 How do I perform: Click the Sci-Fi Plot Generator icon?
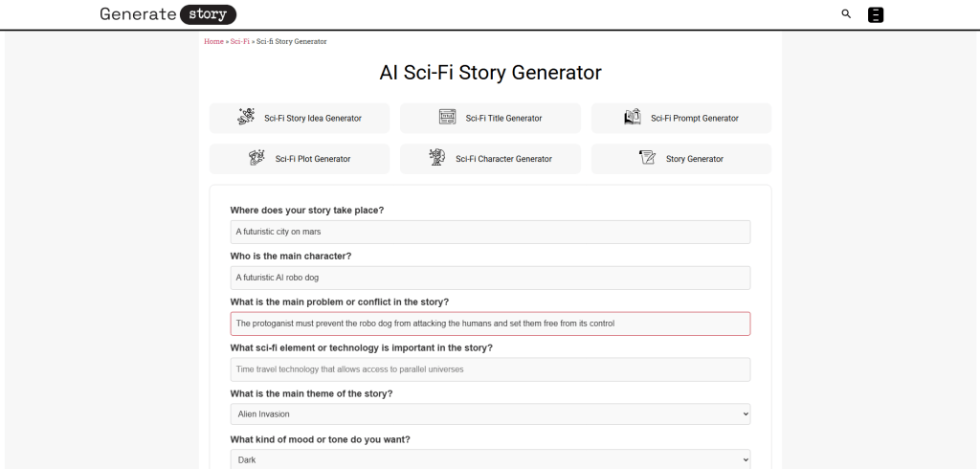point(256,158)
